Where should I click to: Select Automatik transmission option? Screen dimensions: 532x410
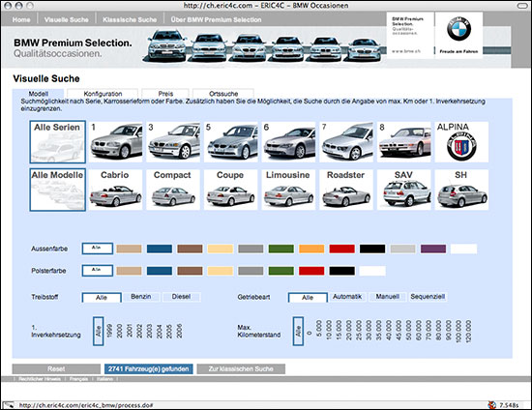(347, 297)
